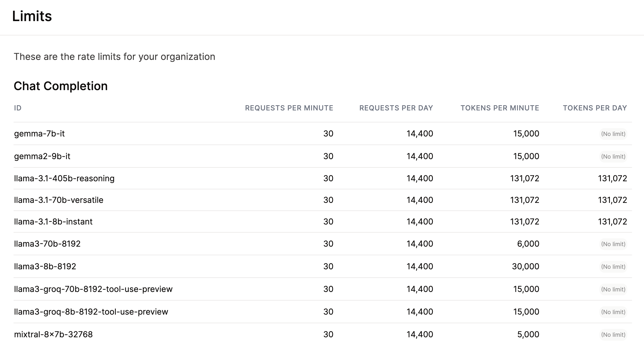Select the gemma2-9b-it row name

(42, 156)
